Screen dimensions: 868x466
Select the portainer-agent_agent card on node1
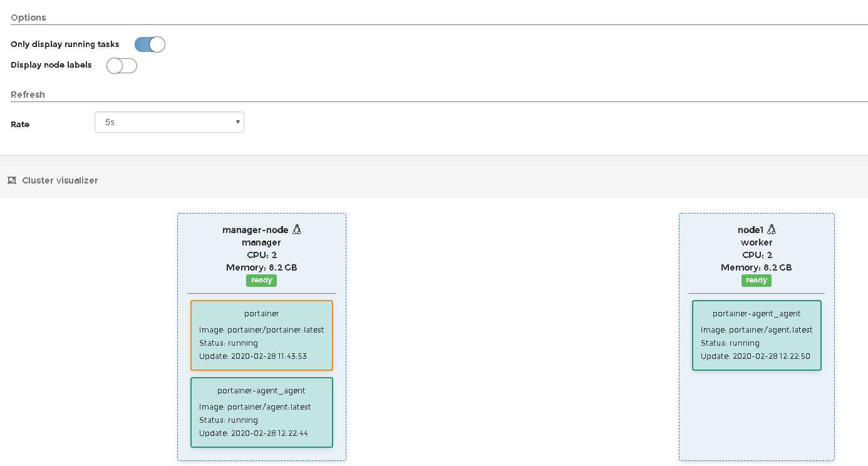coord(757,335)
